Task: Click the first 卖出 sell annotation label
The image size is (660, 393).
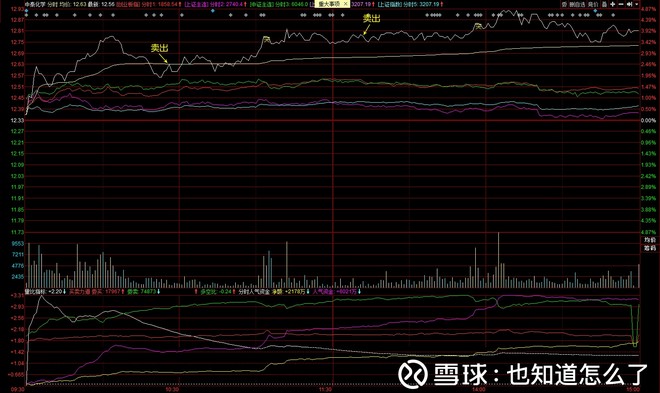Action: coord(160,48)
